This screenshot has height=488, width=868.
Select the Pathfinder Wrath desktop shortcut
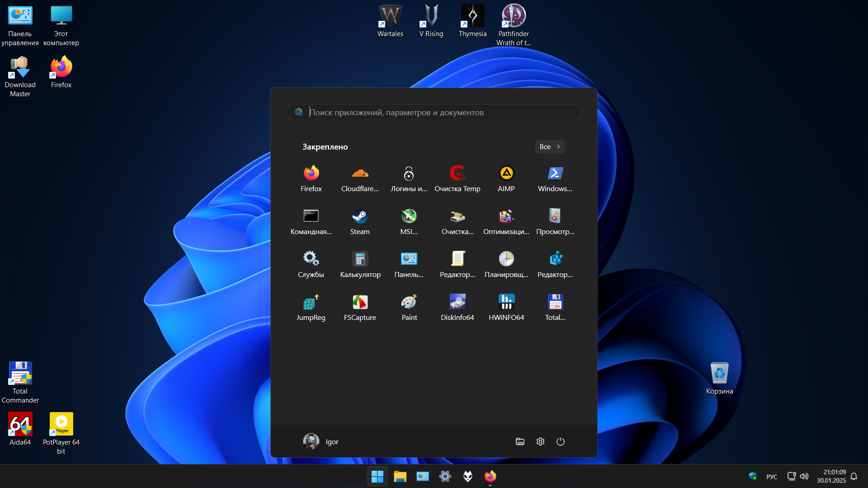tap(514, 26)
